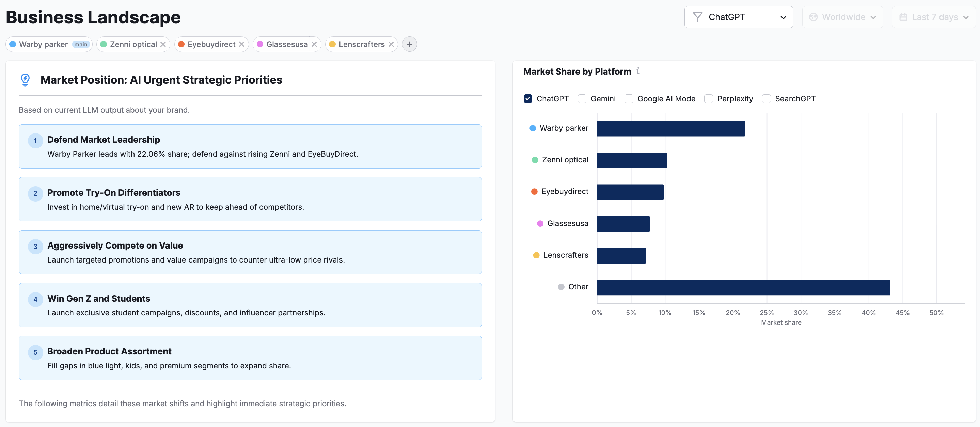Click the 'main' badge on Warby parker
The image size is (980, 427).
coord(81,44)
